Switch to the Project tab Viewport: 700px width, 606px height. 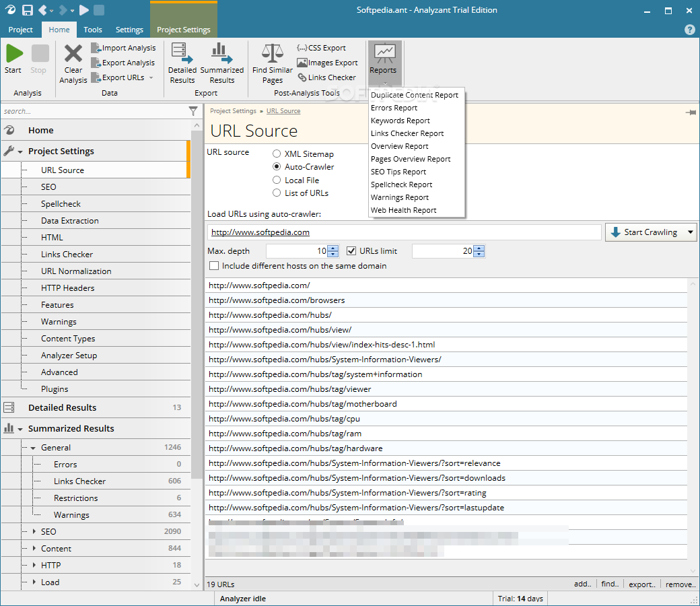pos(21,30)
